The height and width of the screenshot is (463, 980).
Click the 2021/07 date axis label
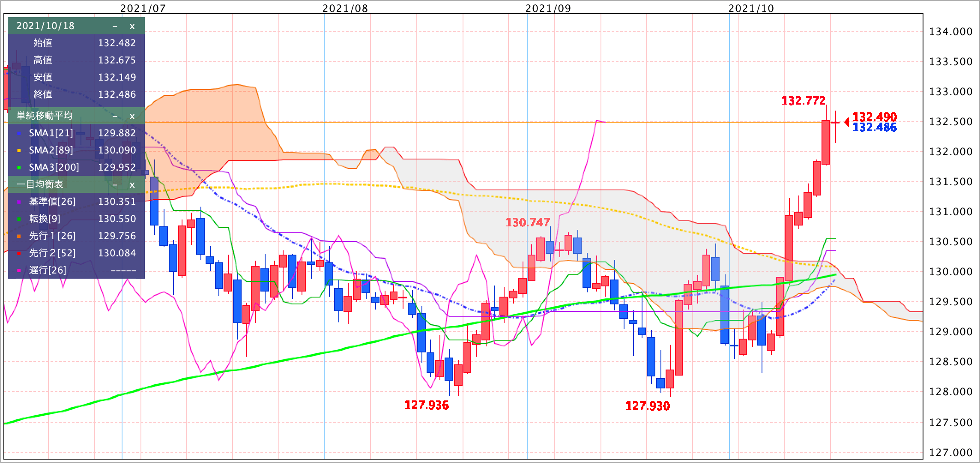(x=143, y=8)
